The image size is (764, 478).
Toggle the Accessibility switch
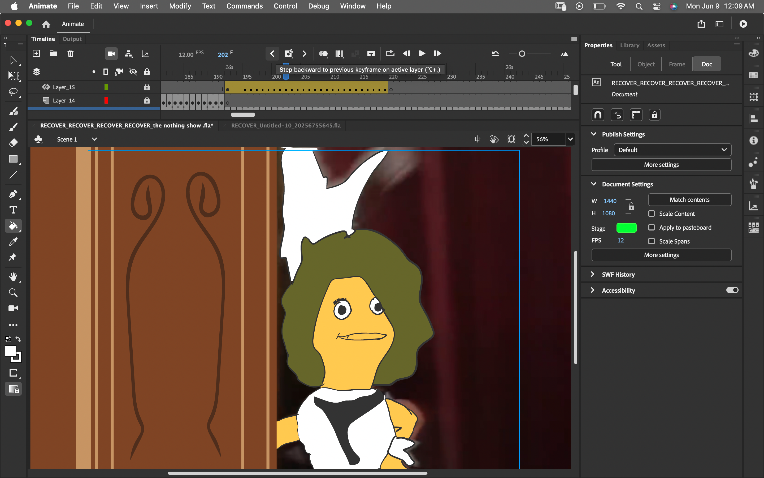tap(732, 290)
